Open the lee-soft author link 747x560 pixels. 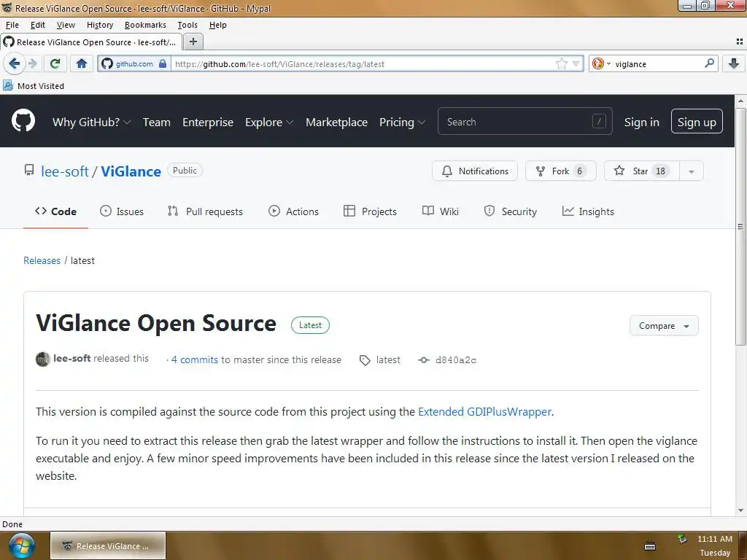pyautogui.click(x=71, y=358)
